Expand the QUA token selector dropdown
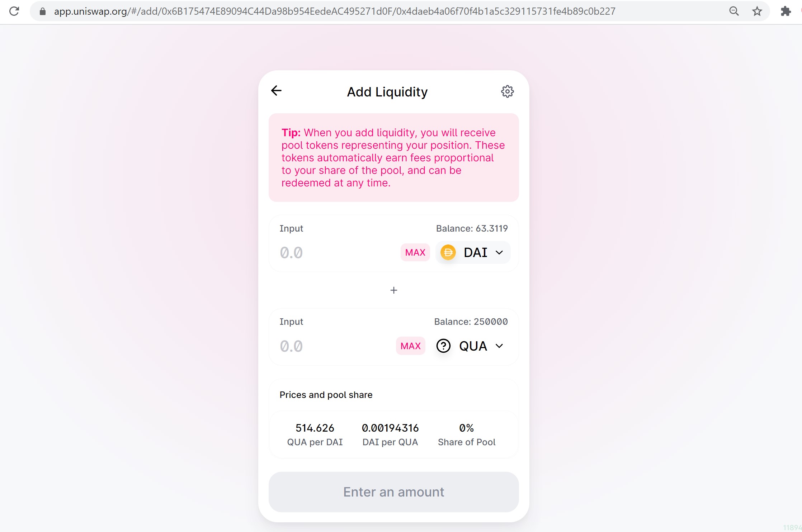This screenshot has width=802, height=532. coord(499,346)
